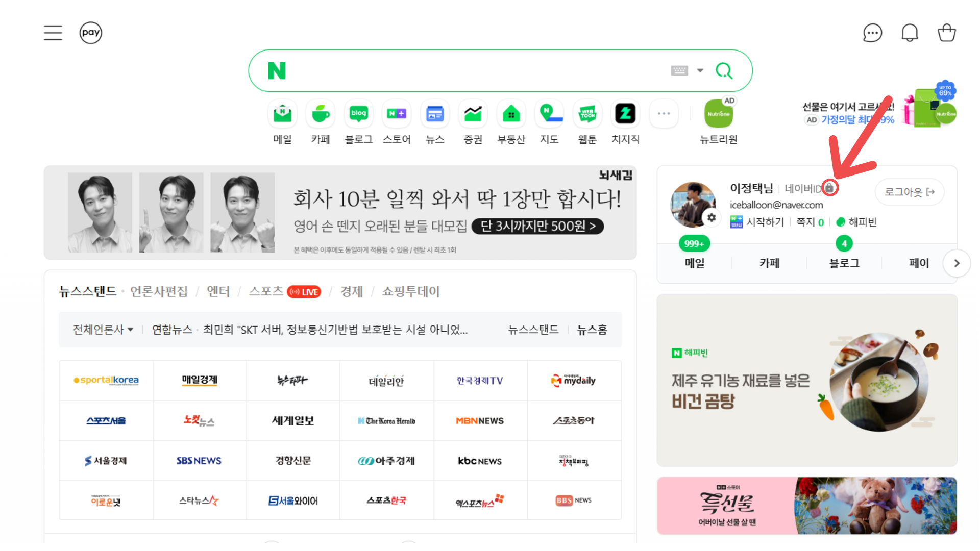
Task: Open the kbc NEWS press logo
Action: tap(480, 461)
